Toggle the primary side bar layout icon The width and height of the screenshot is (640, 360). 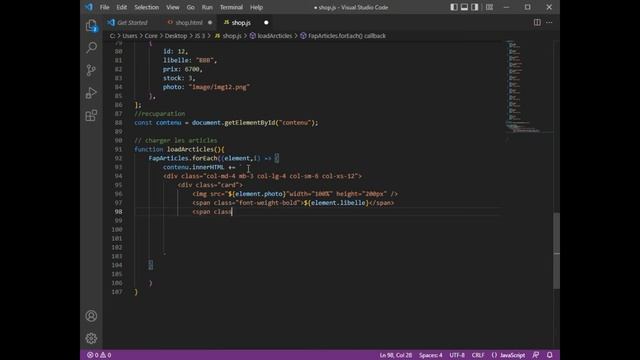pyautogui.click(x=454, y=7)
